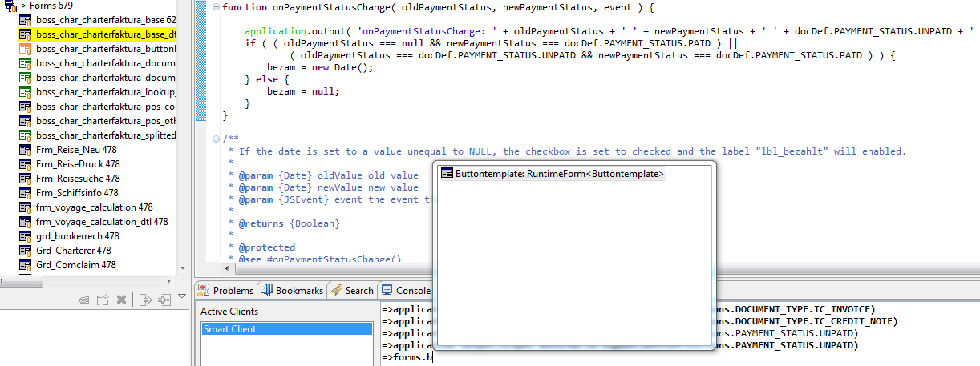Select Smart Client in Active Clients list

[286, 329]
